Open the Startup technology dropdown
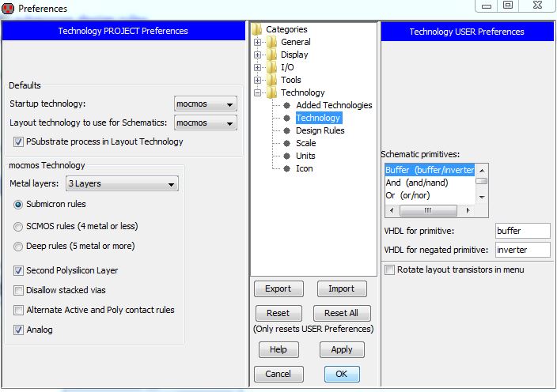The width and height of the screenshot is (557, 392). pyautogui.click(x=206, y=104)
